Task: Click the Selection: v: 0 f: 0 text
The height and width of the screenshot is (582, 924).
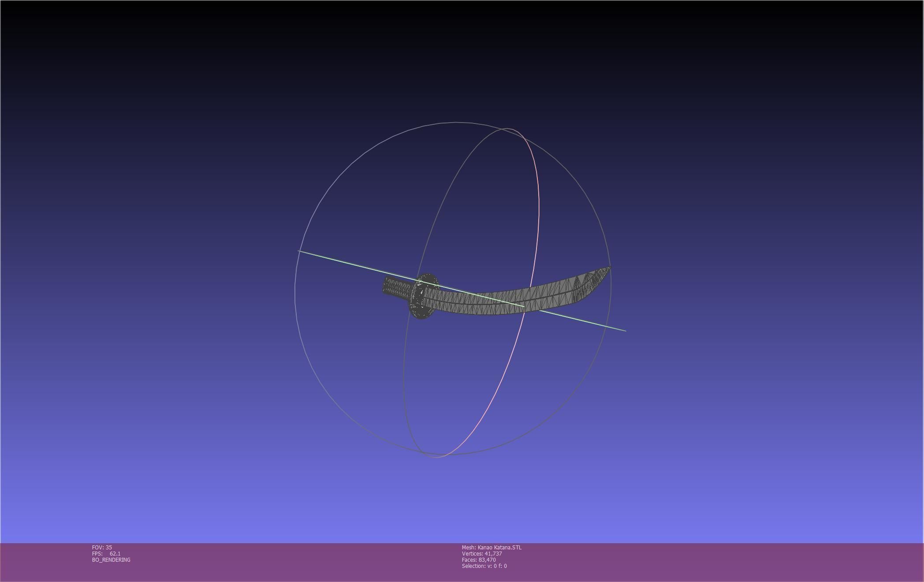Action: tap(484, 566)
